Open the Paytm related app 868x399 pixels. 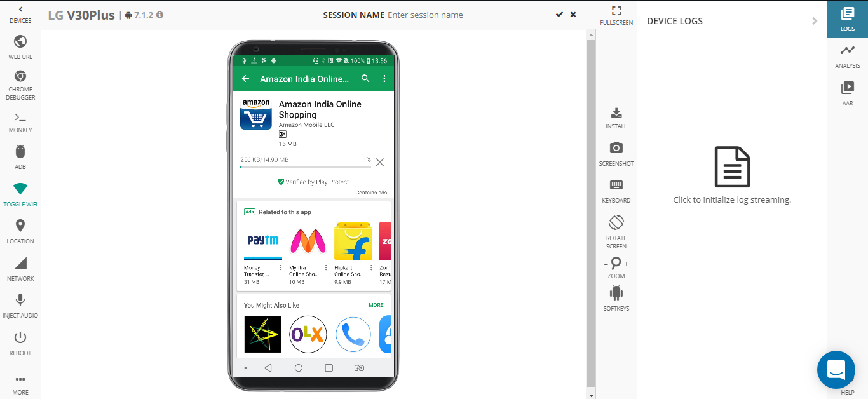263,241
